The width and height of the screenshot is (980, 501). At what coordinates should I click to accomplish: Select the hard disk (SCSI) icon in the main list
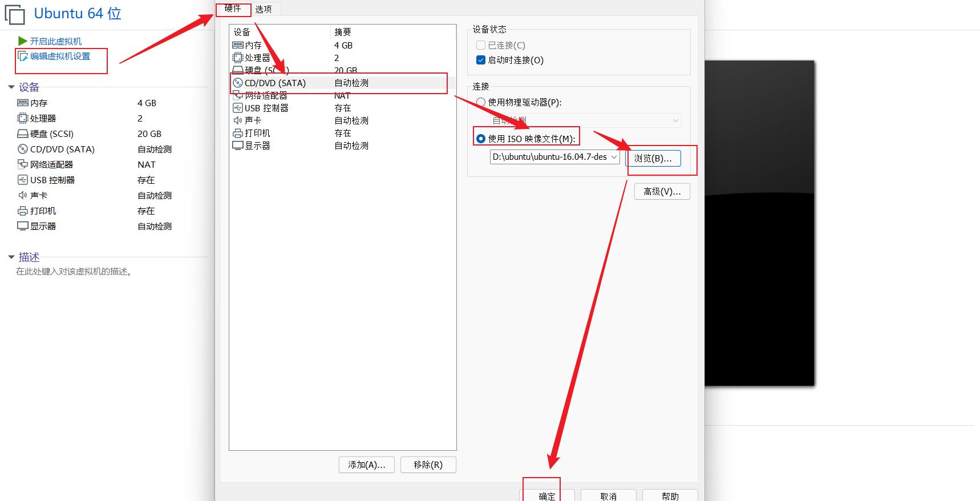click(23, 134)
